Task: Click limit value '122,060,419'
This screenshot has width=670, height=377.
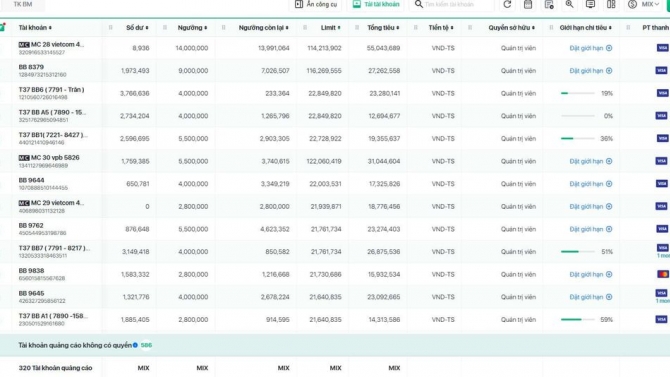Action: coord(324,162)
